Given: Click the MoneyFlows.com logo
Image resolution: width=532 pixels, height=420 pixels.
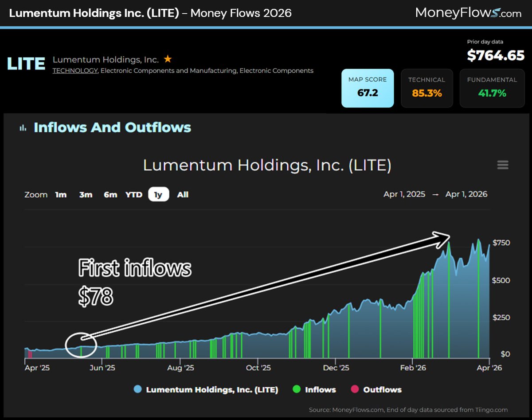Looking at the screenshot, I should 468,13.
